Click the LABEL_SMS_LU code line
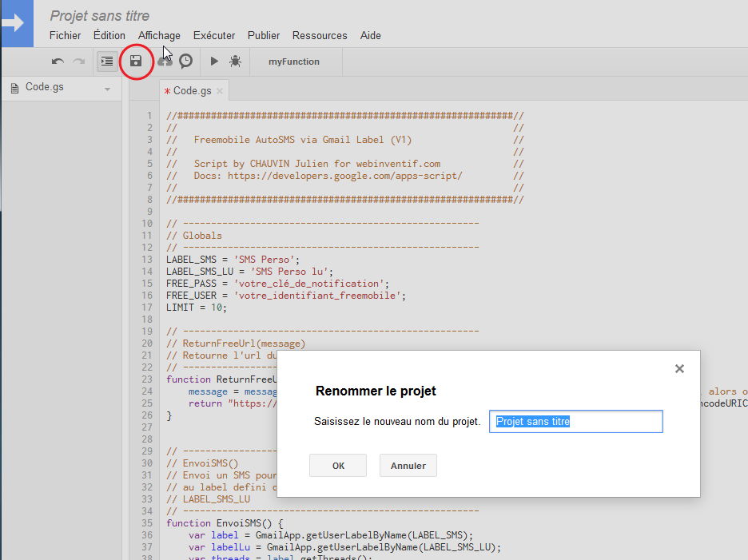This screenshot has height=560, width=748. pos(249,272)
